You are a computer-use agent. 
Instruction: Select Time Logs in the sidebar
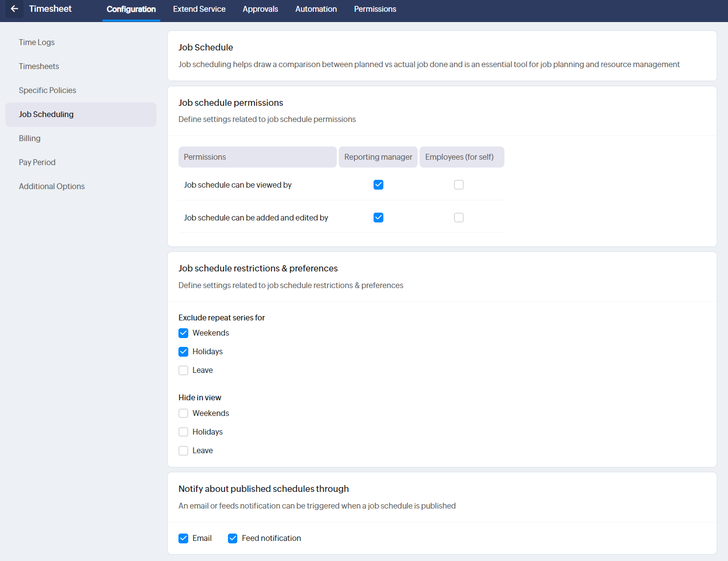pyautogui.click(x=37, y=43)
